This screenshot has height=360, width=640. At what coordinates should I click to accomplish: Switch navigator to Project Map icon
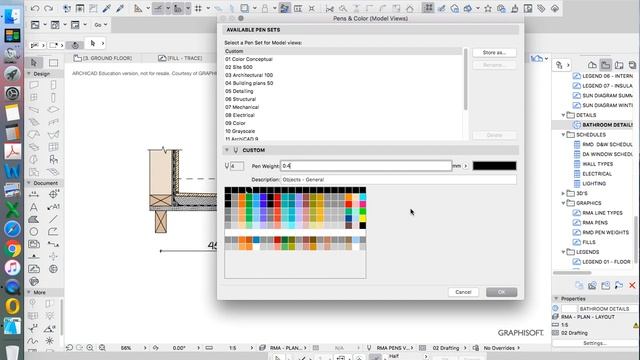click(x=592, y=65)
